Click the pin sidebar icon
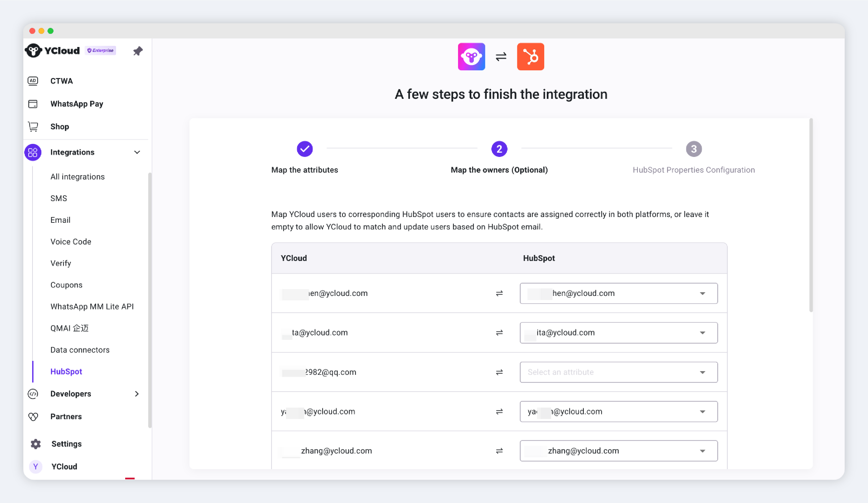The width and height of the screenshot is (868, 503). click(138, 51)
